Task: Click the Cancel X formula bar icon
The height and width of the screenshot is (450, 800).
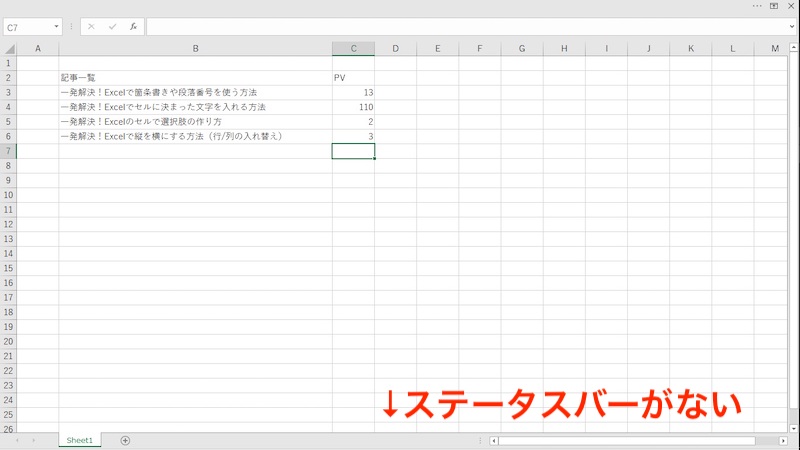Action: pos(91,27)
